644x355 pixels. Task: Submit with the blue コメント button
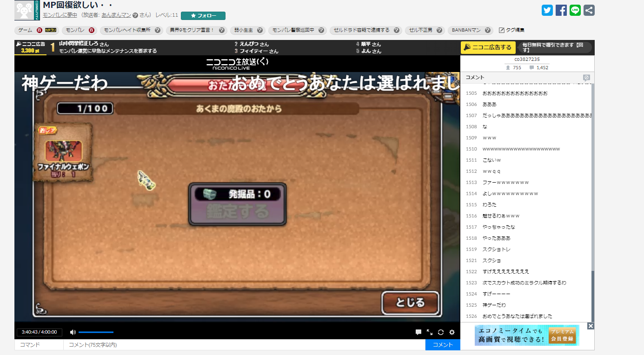coord(443,345)
